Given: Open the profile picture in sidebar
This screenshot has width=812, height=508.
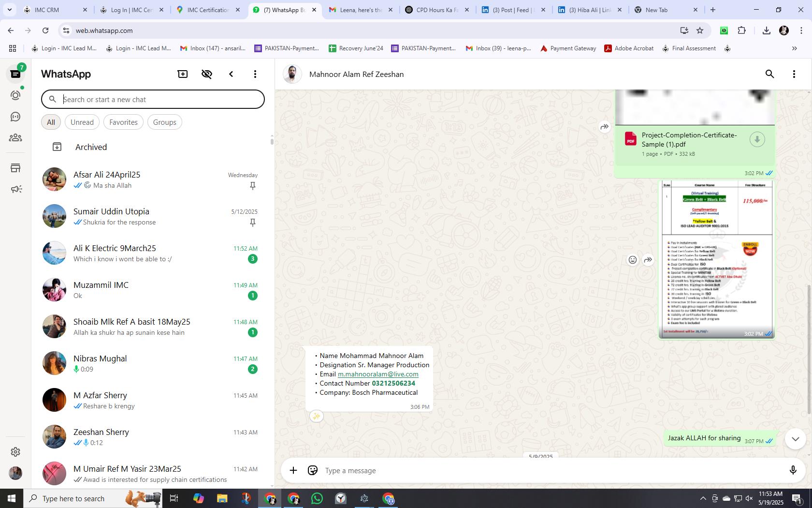Looking at the screenshot, I should 15,473.
